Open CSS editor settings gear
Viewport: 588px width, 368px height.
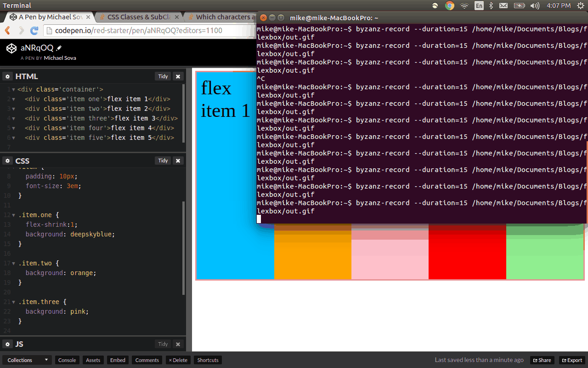click(x=7, y=161)
